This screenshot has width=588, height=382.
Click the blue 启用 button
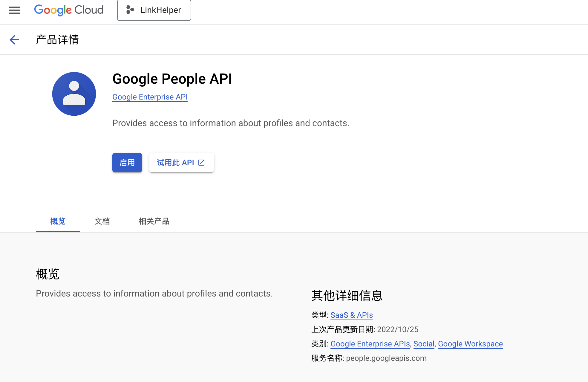(x=127, y=163)
